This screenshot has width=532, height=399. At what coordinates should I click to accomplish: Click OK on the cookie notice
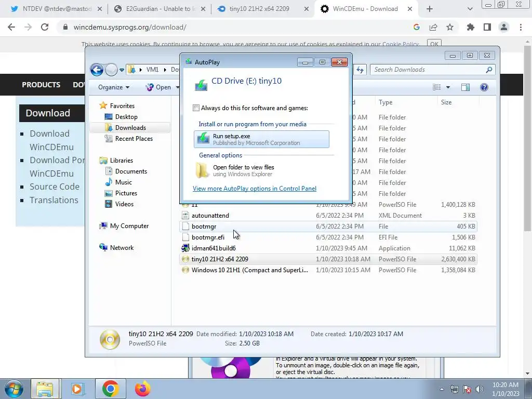(x=434, y=44)
